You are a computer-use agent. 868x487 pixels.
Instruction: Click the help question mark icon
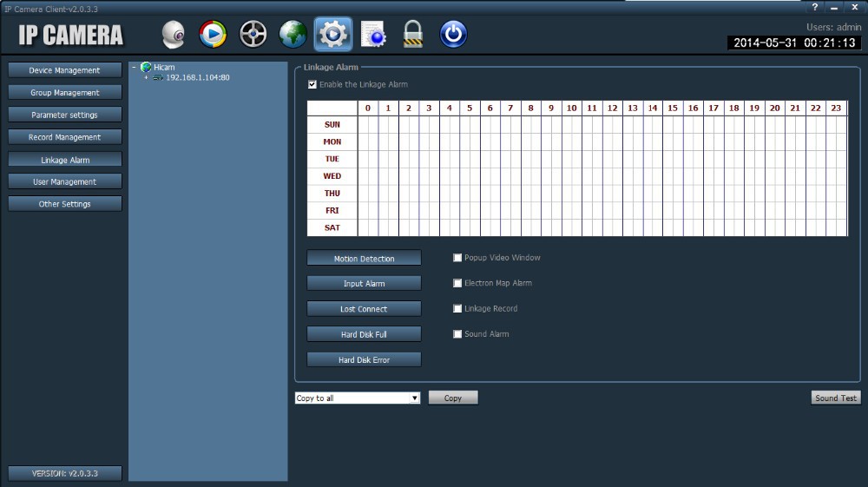tap(814, 7)
